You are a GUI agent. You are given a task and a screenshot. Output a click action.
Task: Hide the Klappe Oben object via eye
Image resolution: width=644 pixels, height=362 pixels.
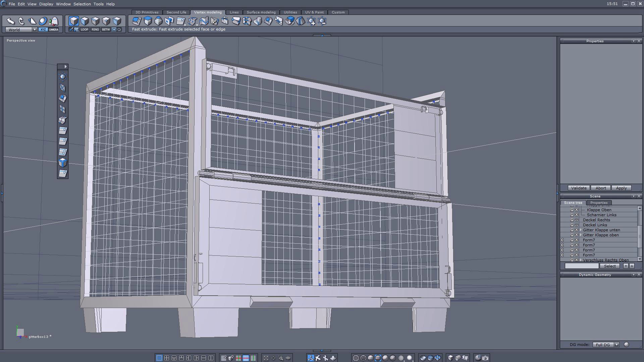(x=577, y=210)
